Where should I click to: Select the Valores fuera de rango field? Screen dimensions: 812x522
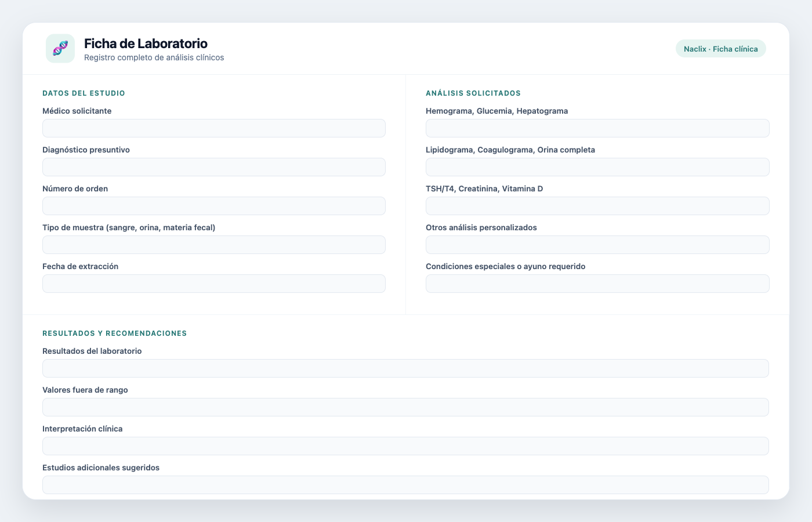pos(405,407)
